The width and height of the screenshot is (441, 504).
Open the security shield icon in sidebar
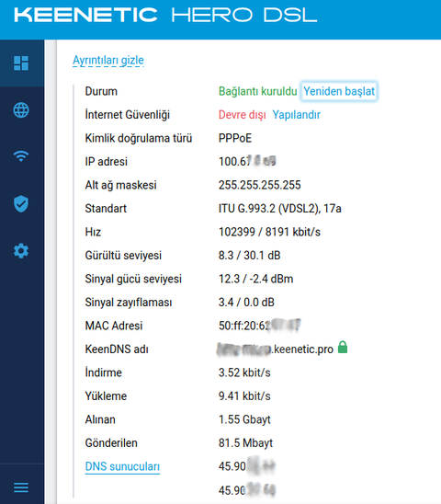pyautogui.click(x=21, y=204)
